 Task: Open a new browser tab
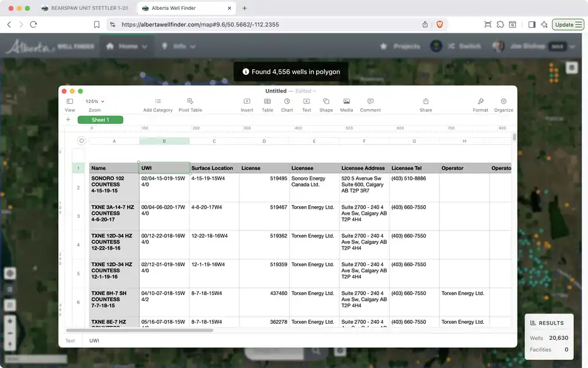[244, 8]
